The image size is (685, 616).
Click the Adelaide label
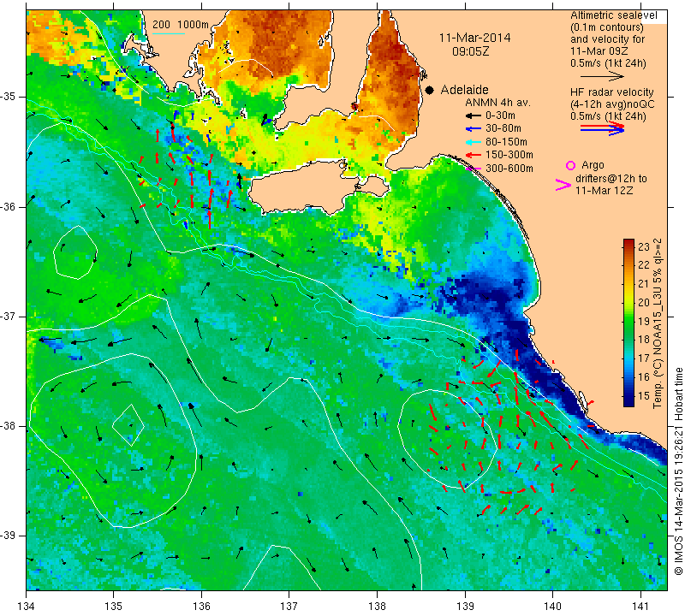pos(464,90)
